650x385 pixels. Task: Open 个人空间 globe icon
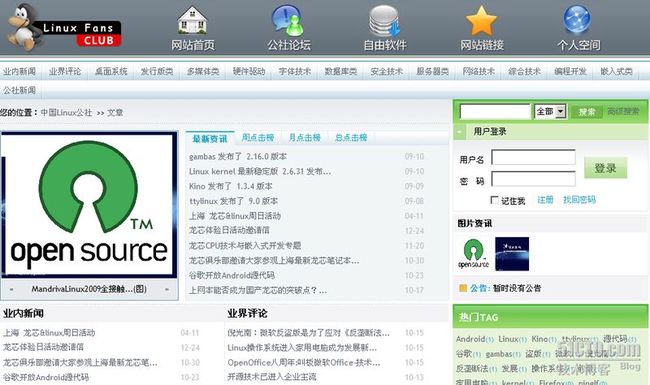(577, 19)
